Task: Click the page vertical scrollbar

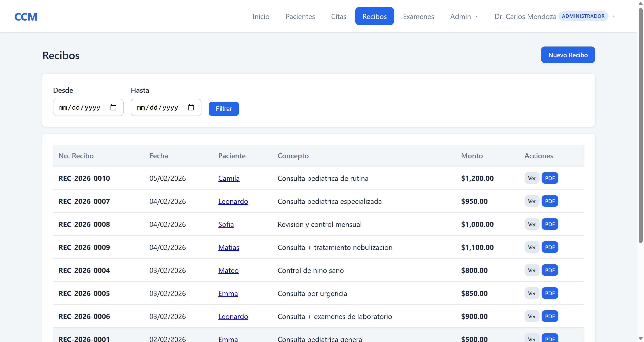Action: (x=640, y=125)
